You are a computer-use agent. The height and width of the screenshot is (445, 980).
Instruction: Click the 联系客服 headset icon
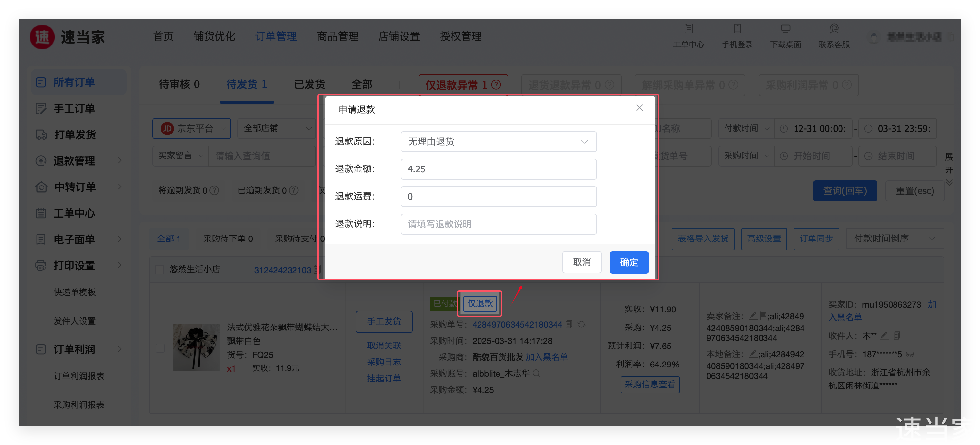tap(834, 28)
